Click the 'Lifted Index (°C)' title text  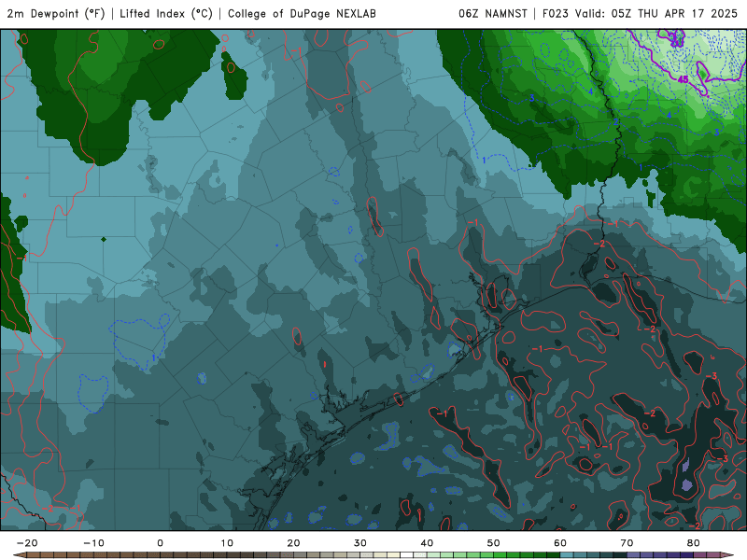[166, 14]
